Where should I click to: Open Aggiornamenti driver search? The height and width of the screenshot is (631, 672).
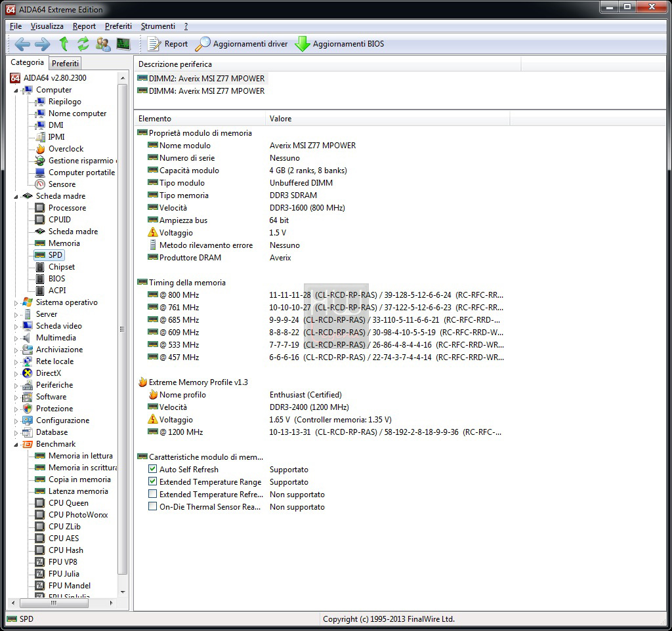tap(241, 44)
